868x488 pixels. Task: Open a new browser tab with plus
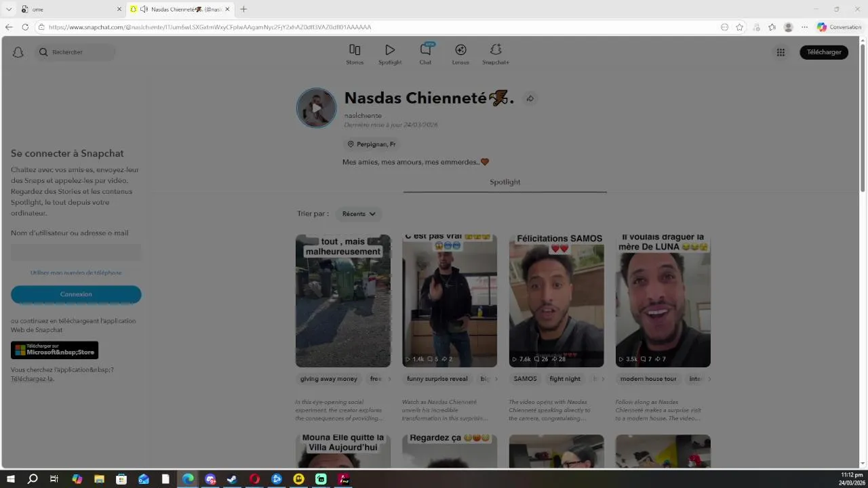[243, 9]
